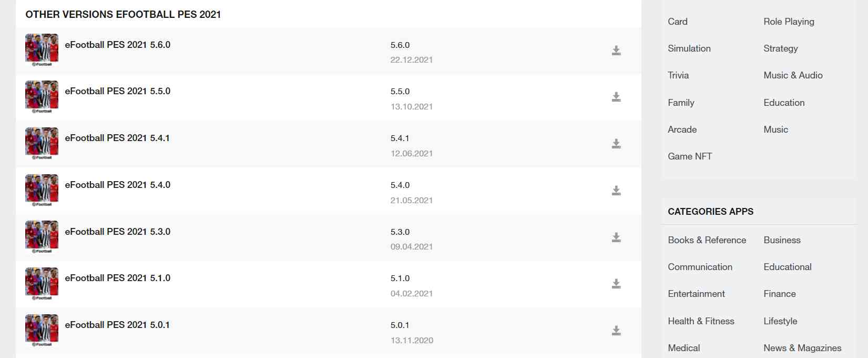
Task: Open eFootball PES 2021 5.5.0 title link
Action: pos(118,91)
